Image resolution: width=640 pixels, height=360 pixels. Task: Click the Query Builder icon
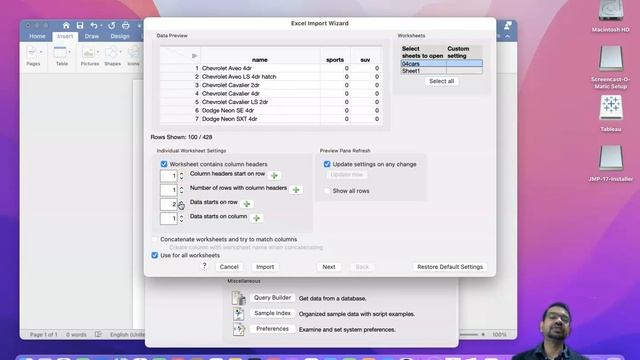tap(238, 298)
